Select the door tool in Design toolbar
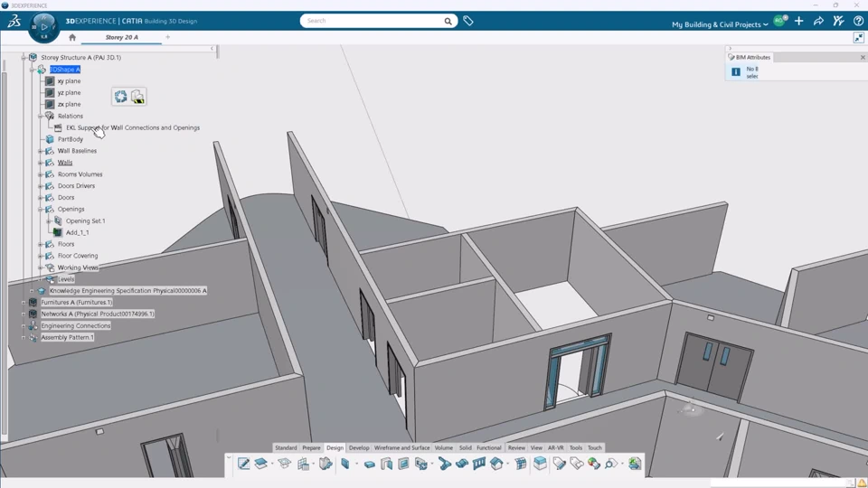 (386, 464)
